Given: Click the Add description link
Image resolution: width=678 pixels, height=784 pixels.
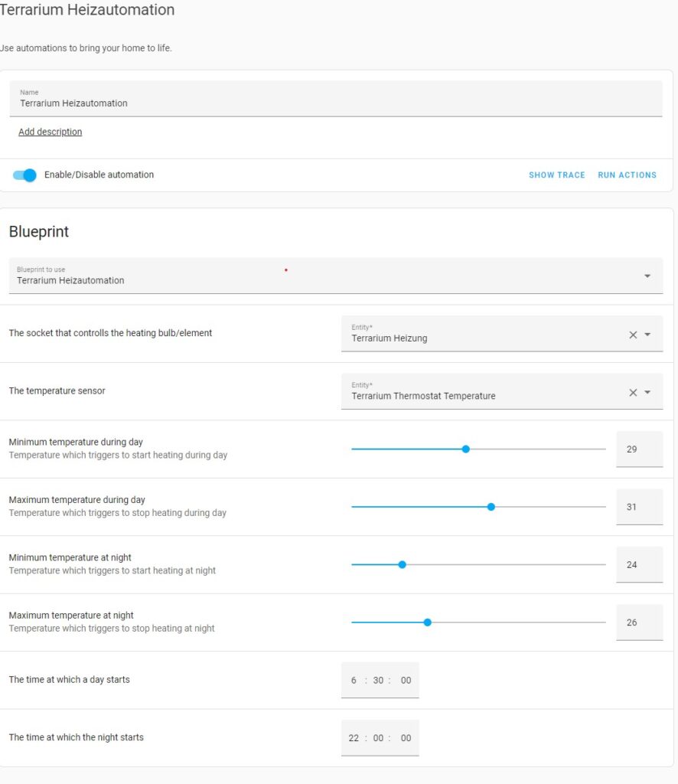Looking at the screenshot, I should pyautogui.click(x=50, y=132).
